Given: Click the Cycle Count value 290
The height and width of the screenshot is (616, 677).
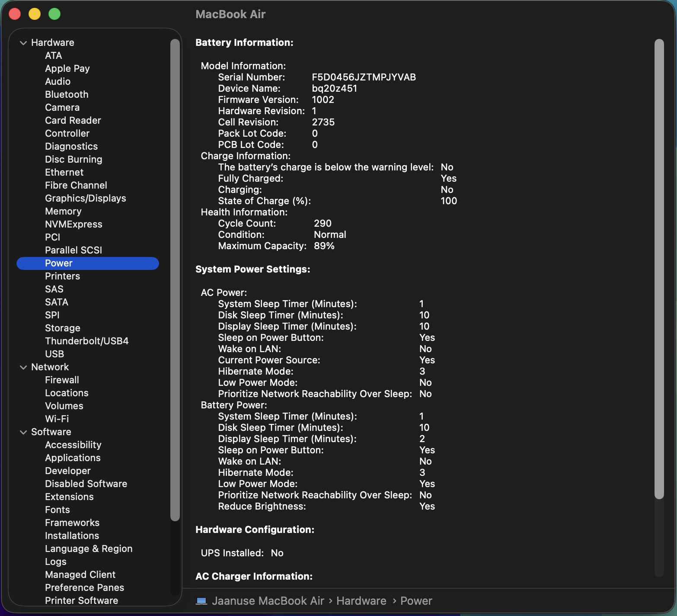Looking at the screenshot, I should [323, 223].
